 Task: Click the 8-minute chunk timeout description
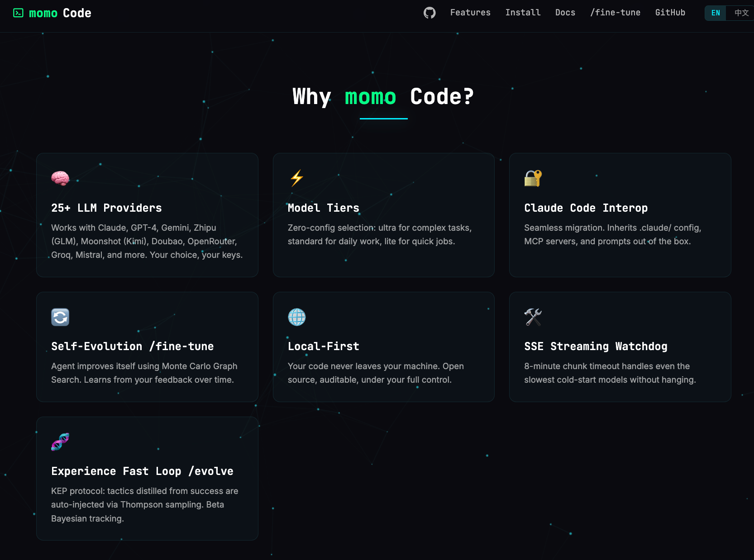pos(610,373)
